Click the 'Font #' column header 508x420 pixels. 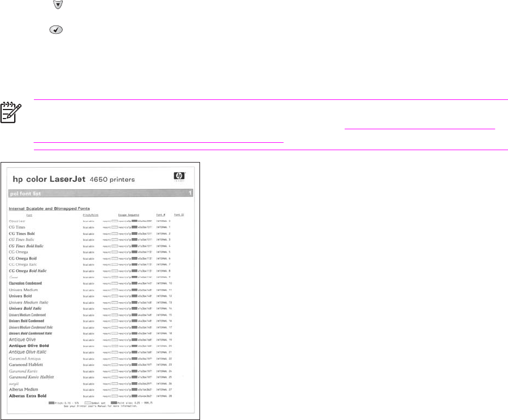click(x=160, y=215)
